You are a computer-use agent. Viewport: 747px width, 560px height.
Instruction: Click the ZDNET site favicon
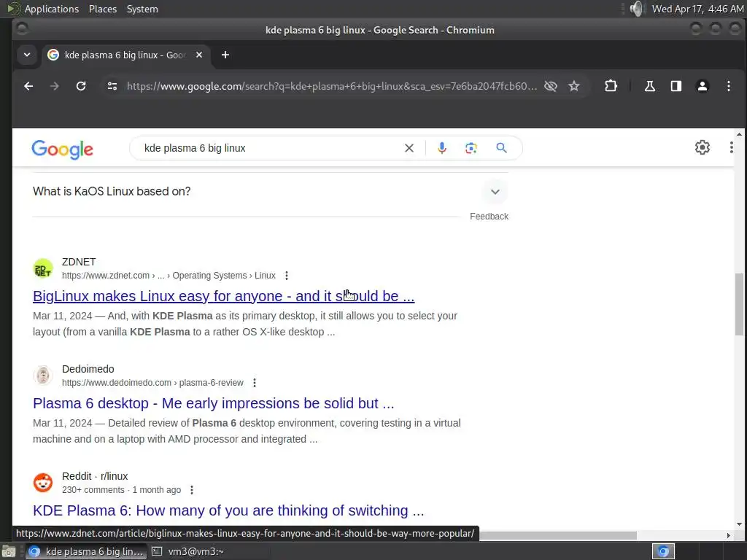(x=43, y=268)
